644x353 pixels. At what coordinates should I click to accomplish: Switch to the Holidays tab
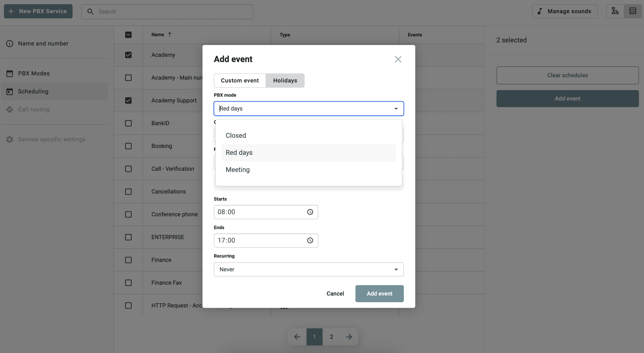(x=285, y=80)
